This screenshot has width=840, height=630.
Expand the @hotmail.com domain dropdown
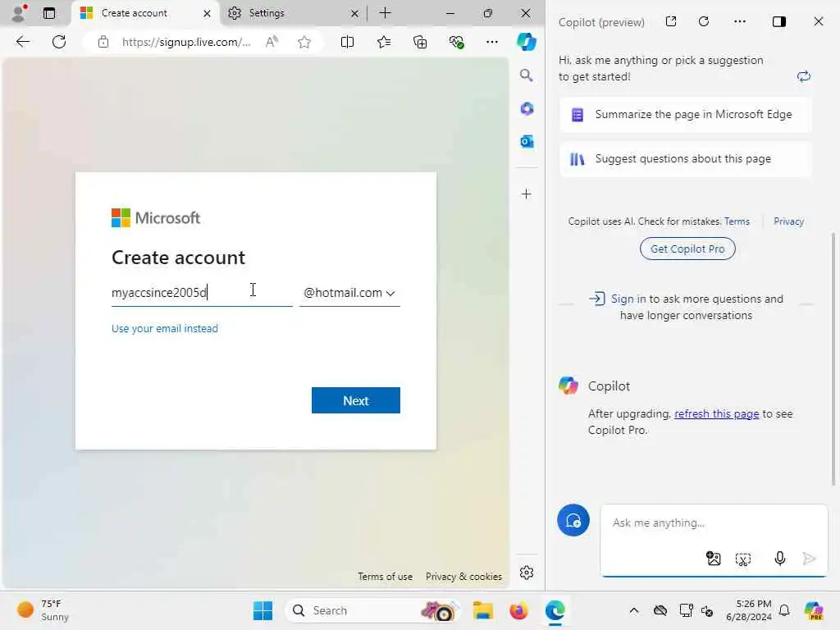pyautogui.click(x=349, y=293)
